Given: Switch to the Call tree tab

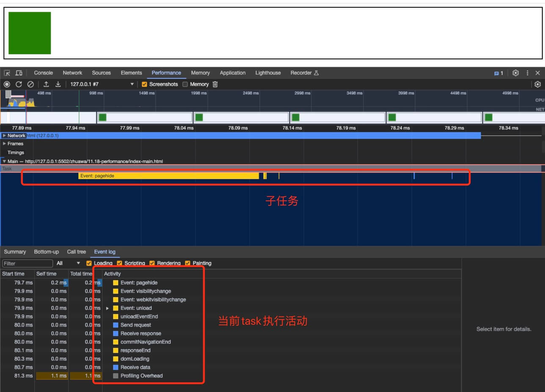Looking at the screenshot, I should tap(76, 252).
